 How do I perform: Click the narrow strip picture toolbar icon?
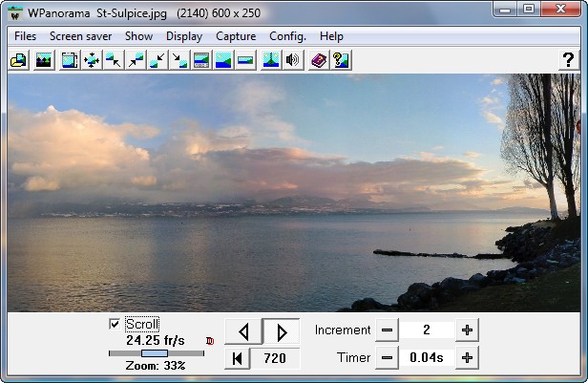pos(245,60)
